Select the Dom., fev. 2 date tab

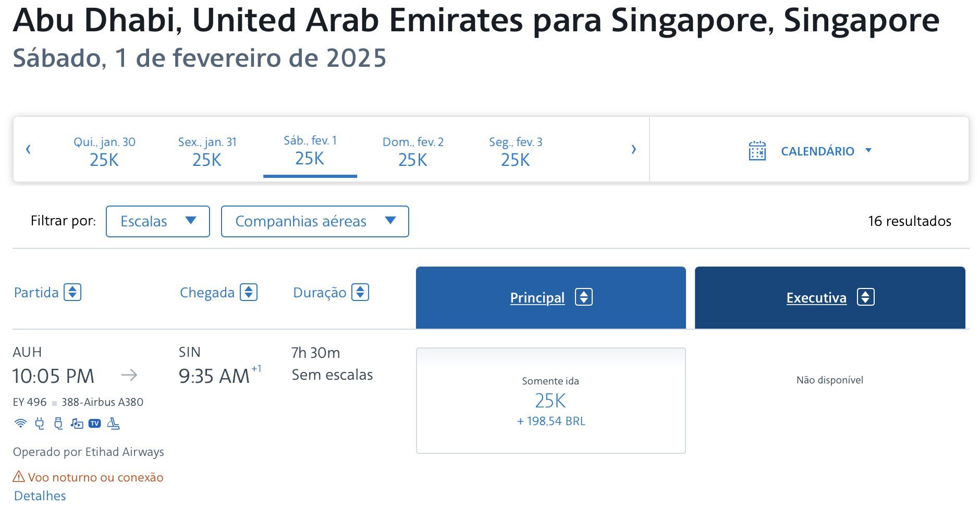point(413,151)
